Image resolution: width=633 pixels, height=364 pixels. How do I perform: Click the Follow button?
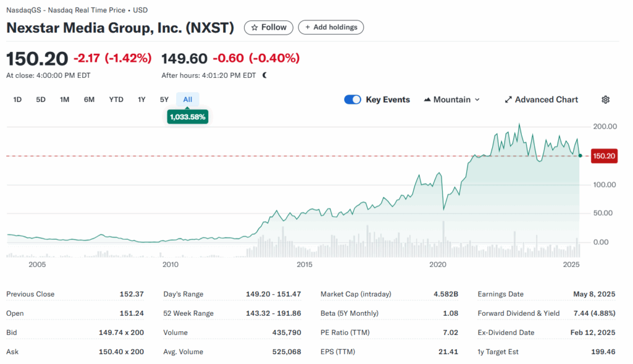[268, 27]
